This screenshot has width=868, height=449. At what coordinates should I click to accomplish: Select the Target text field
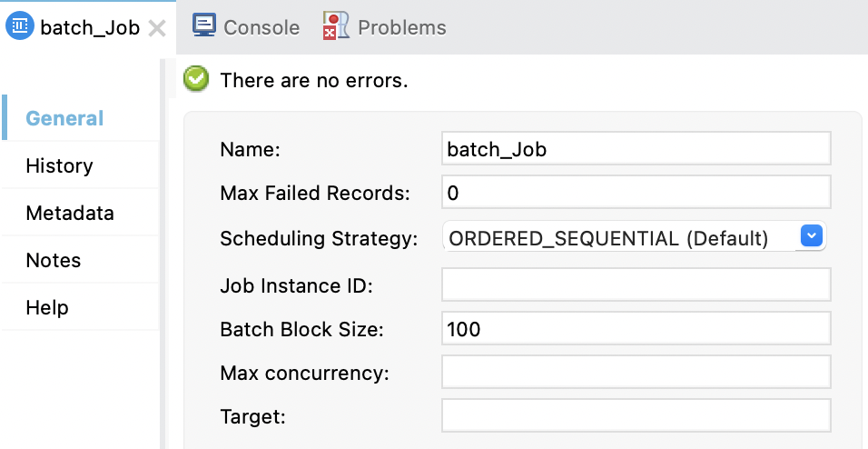636,416
